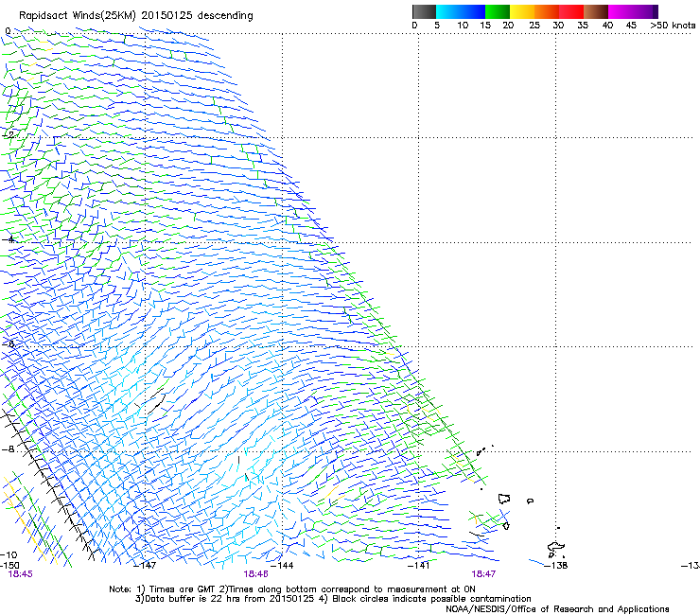Click the '-8' latitude axis label
700x615 pixels.
click(x=8, y=448)
